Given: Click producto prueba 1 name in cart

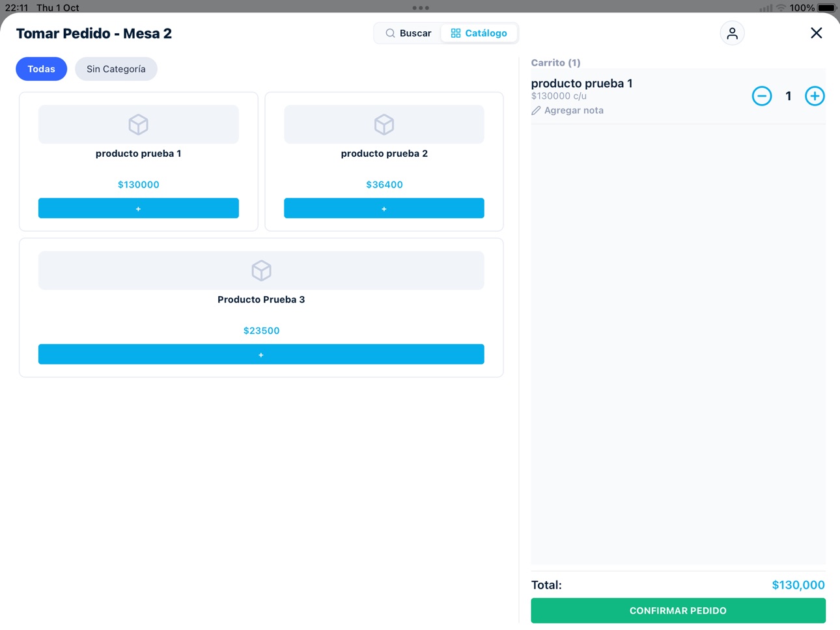Looking at the screenshot, I should 581,83.
